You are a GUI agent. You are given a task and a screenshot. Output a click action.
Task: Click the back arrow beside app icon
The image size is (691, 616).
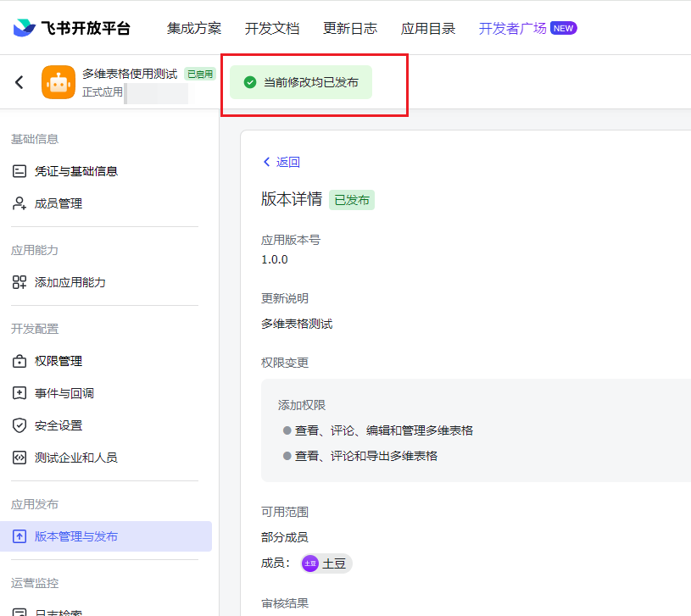20,82
